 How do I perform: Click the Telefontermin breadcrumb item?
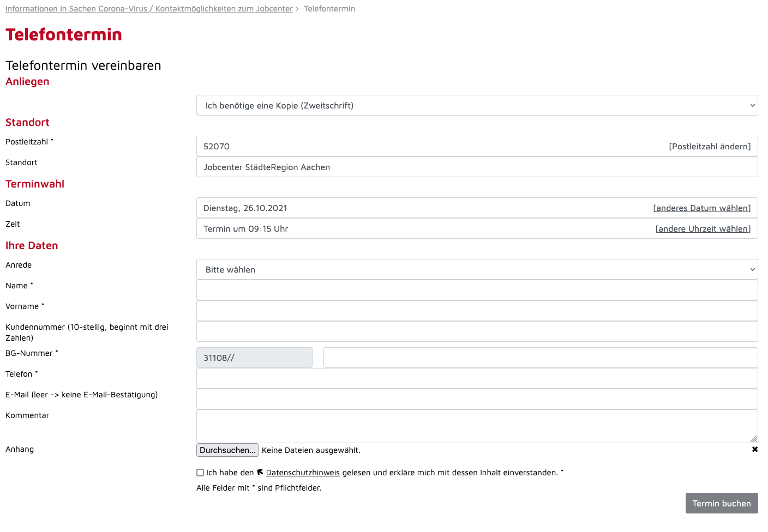[x=329, y=9]
